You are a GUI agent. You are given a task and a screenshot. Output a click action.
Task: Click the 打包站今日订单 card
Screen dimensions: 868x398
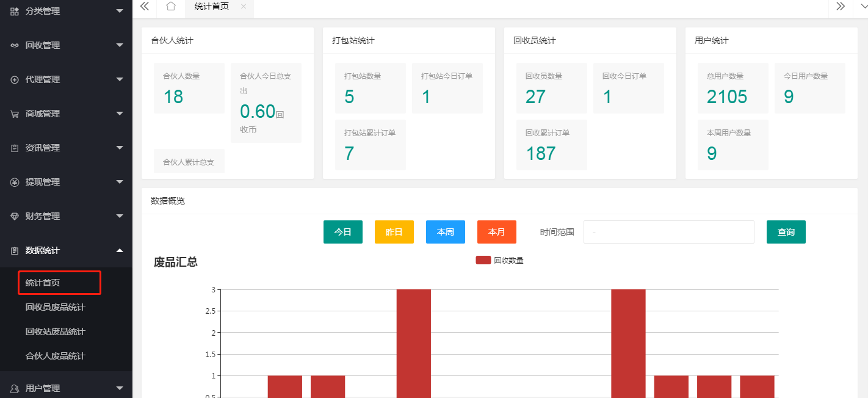point(447,88)
